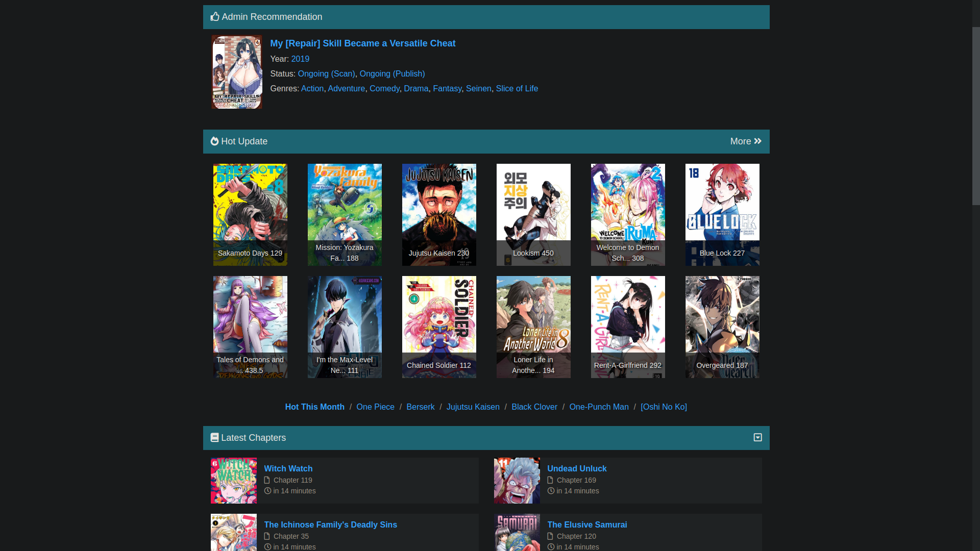980x551 pixels.
Task: Click the page's vertical scrollbar thumb
Action: pos(975,115)
